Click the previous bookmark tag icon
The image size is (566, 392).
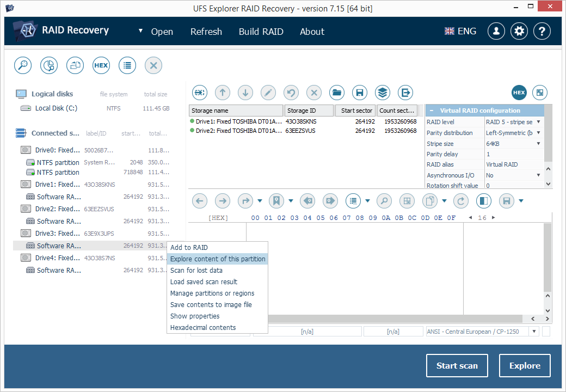pos(307,201)
